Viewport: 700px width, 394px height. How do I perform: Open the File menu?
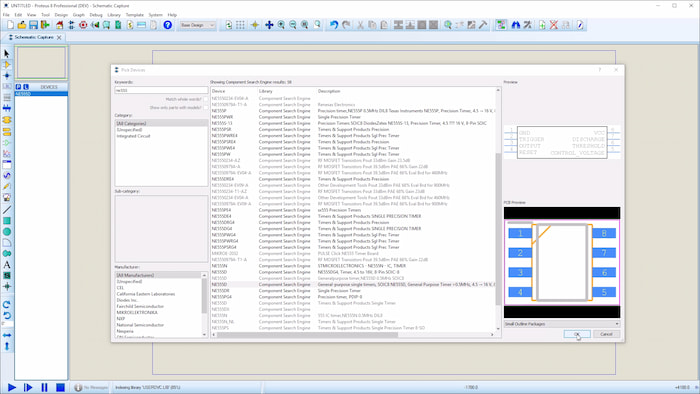point(6,15)
